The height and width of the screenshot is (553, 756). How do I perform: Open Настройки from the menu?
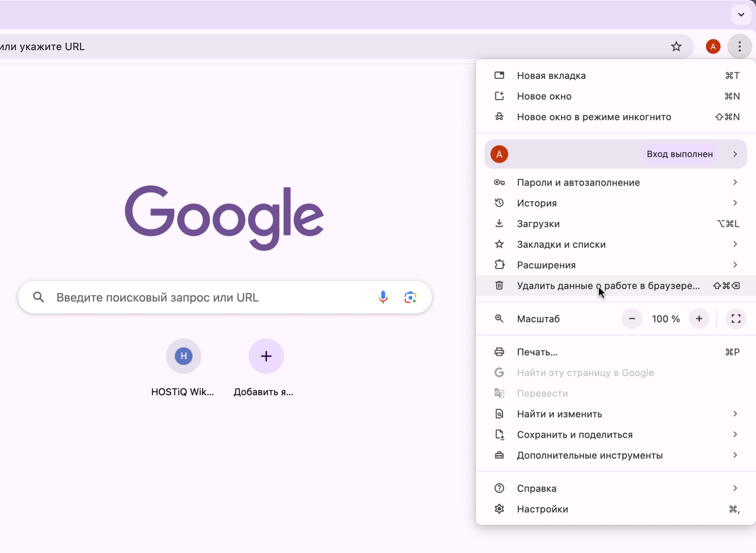[542, 509]
